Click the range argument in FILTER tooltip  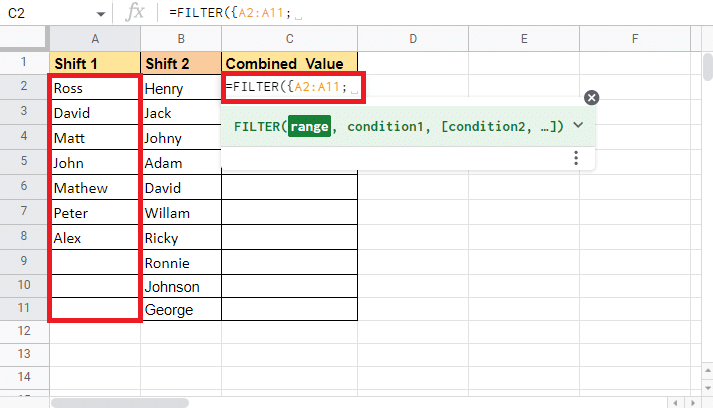309,126
